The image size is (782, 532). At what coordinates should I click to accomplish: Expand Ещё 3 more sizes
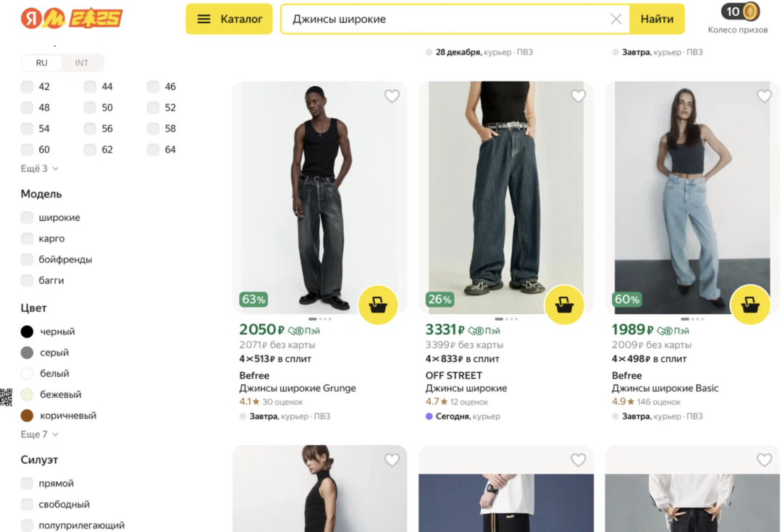pos(39,169)
